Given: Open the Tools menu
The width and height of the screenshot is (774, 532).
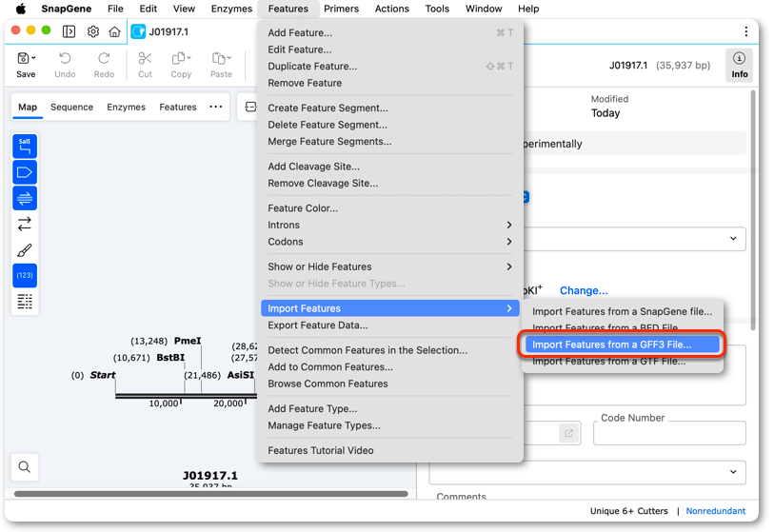Looking at the screenshot, I should point(437,9).
